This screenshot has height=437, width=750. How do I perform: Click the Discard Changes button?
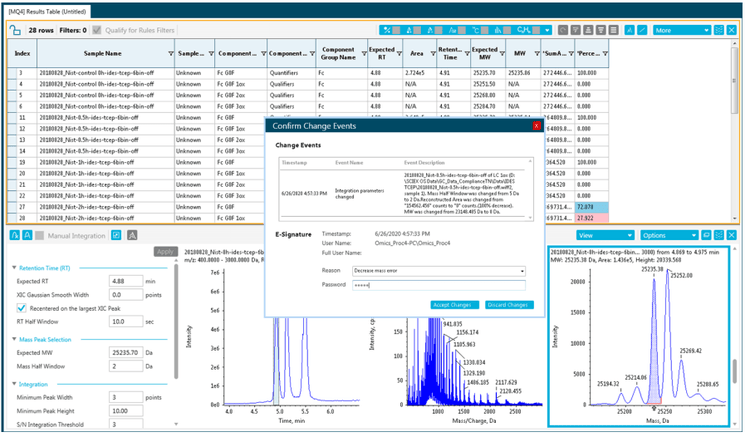509,305
